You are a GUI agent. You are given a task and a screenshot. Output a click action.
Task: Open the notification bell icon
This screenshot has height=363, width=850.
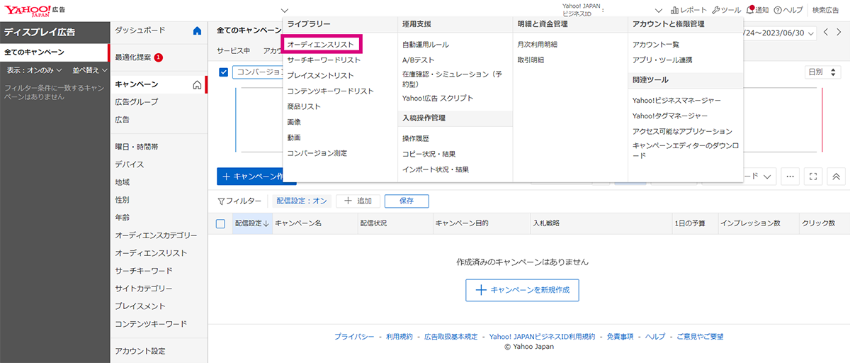[x=750, y=10]
